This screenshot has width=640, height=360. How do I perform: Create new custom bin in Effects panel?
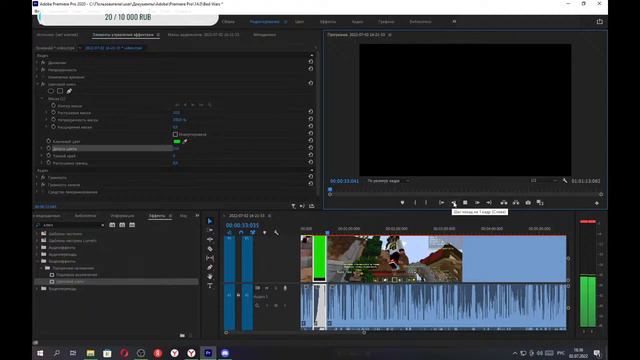[182, 335]
